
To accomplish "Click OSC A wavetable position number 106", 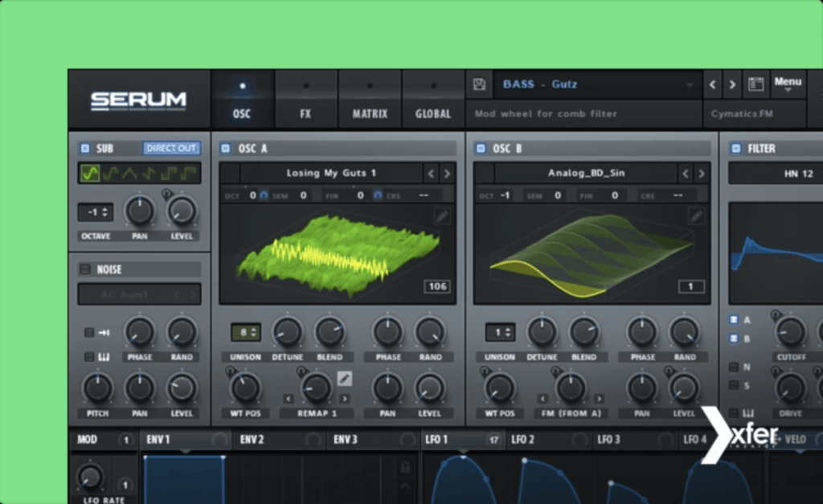I will (438, 287).
